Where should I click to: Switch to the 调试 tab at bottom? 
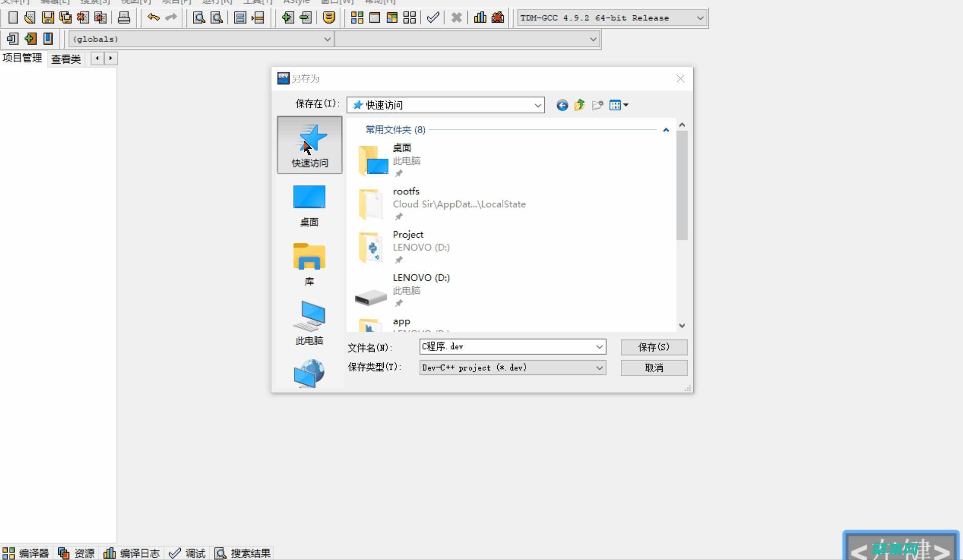point(188,552)
